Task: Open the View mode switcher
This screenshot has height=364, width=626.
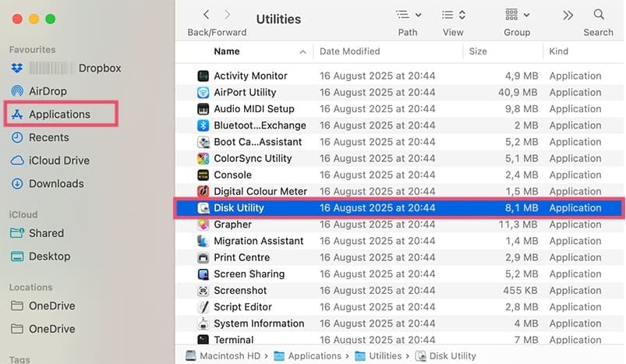Action: coord(453,15)
